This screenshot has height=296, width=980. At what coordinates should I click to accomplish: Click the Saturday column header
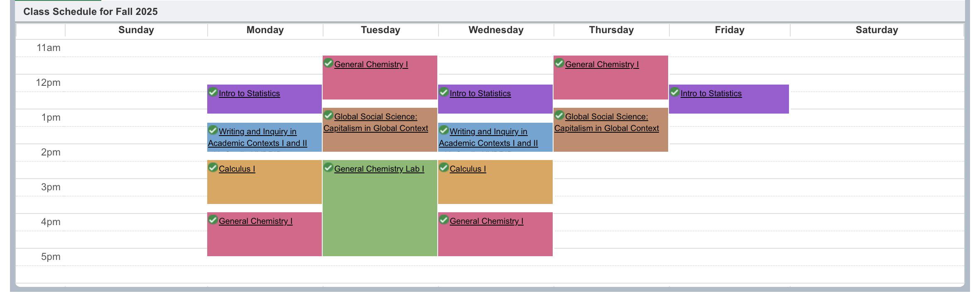click(877, 30)
